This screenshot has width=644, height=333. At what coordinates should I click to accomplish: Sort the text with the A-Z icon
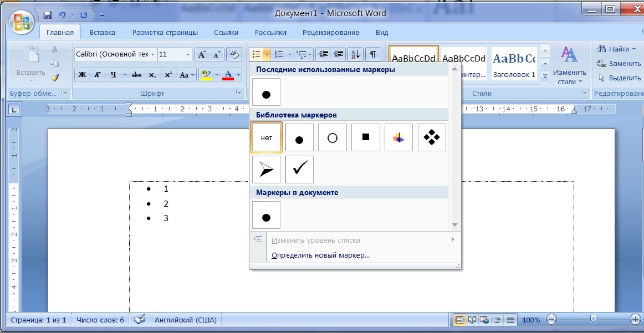[356, 54]
